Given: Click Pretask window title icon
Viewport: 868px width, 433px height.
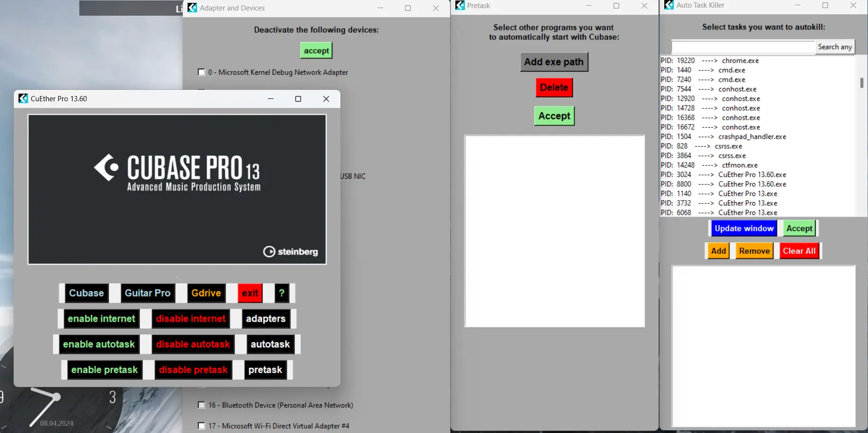Looking at the screenshot, I should click(460, 5).
